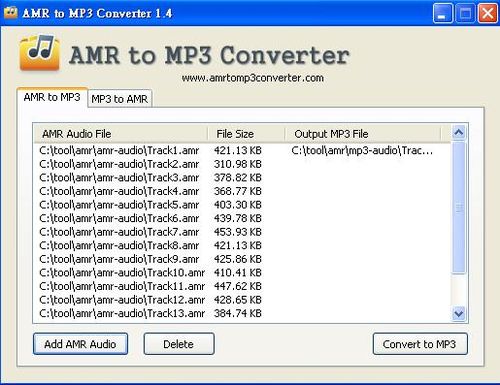The width and height of the screenshot is (500, 385).
Task: Select the Track2.amr file row
Action: coord(242,164)
